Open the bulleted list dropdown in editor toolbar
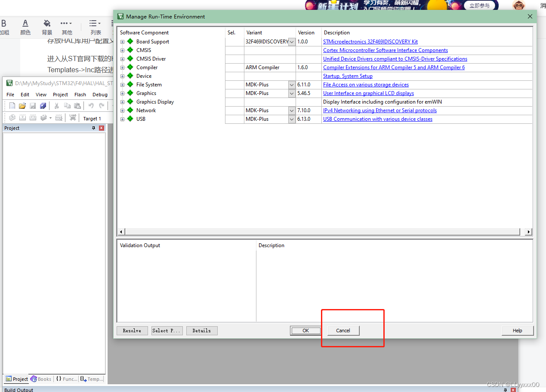Image resolution: width=546 pixels, height=392 pixels. click(95, 23)
